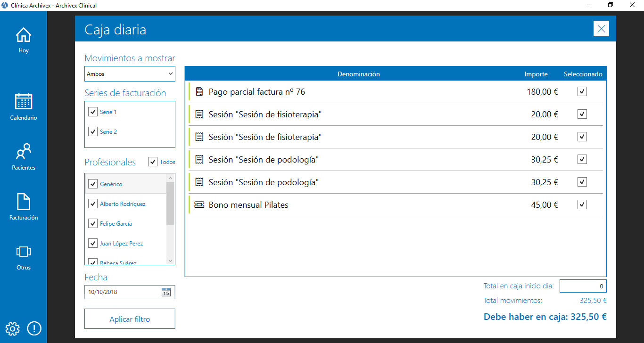Click the Denominación column header
This screenshot has width=644, height=343.
[358, 74]
